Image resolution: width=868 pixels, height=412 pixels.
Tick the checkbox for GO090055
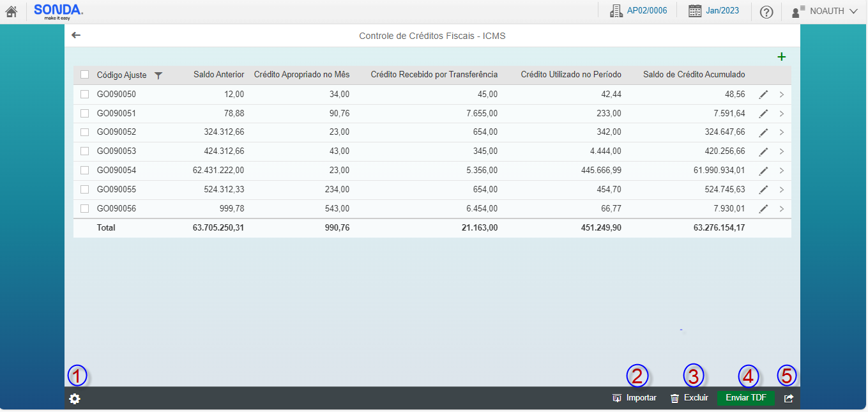[84, 190]
